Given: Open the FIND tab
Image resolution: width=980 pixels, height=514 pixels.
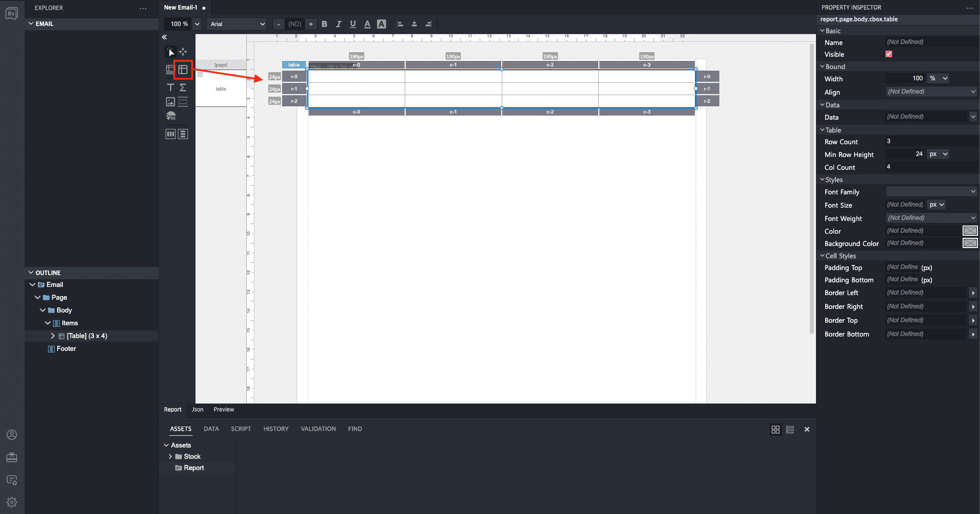Looking at the screenshot, I should pos(355,429).
